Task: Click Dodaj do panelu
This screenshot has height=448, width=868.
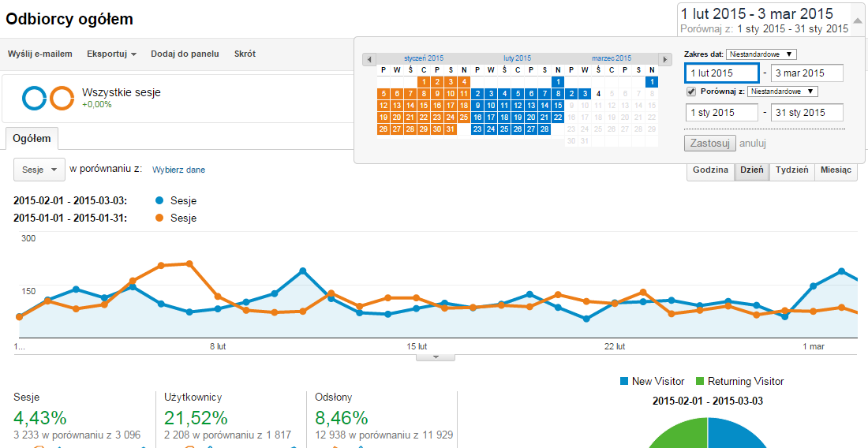Action: [x=185, y=54]
